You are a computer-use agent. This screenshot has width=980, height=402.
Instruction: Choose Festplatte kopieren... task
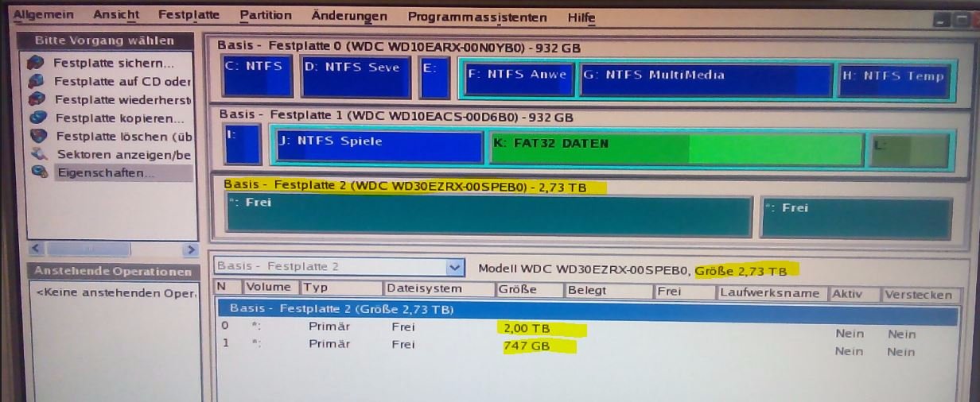tap(119, 118)
